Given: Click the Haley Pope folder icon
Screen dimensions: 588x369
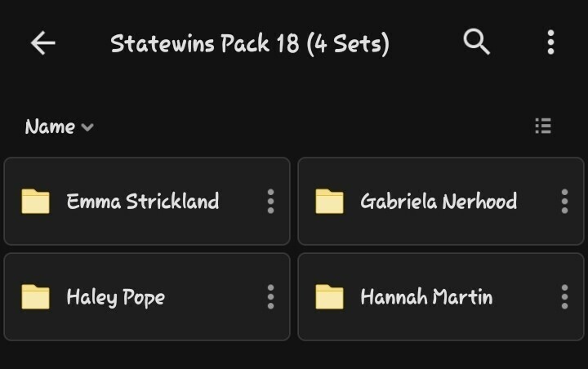Looking at the screenshot, I should [36, 297].
